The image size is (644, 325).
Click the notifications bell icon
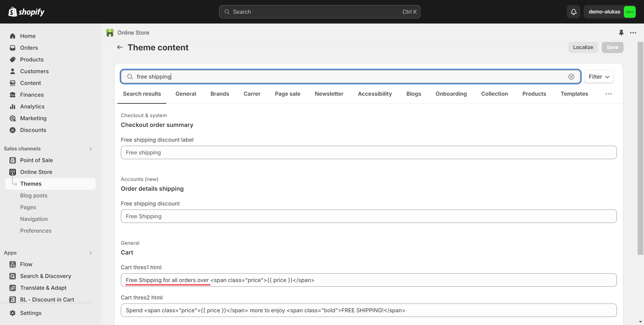[574, 12]
